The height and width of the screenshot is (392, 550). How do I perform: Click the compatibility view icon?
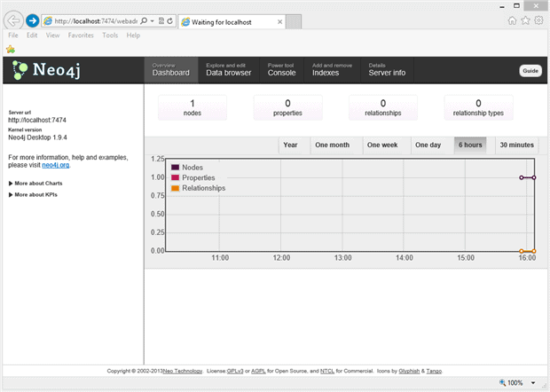[x=161, y=21]
